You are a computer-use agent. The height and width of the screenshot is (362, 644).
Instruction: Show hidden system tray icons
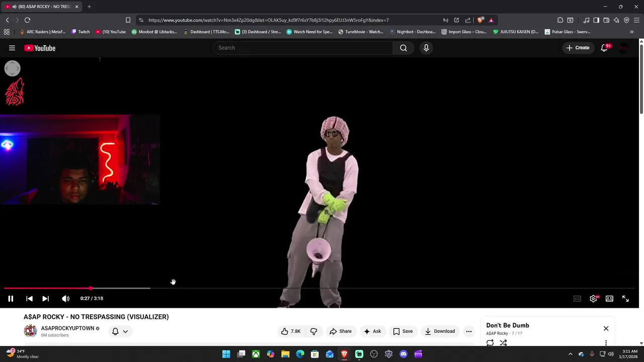[x=570, y=354]
